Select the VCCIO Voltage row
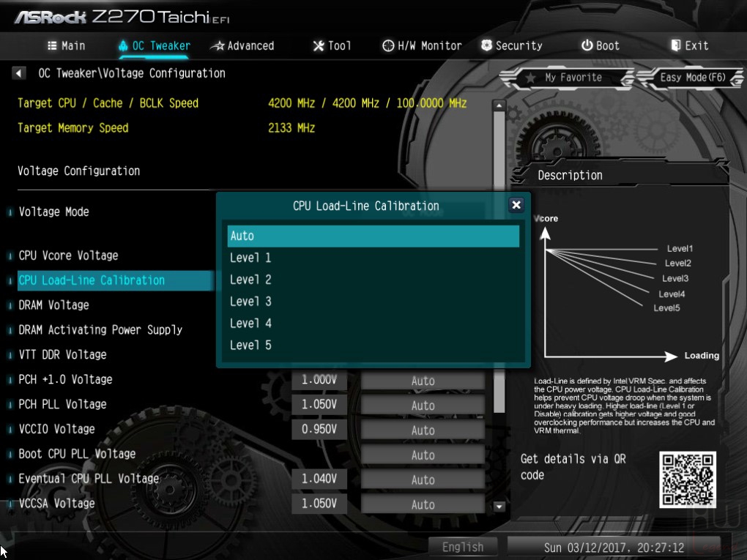 coord(56,429)
